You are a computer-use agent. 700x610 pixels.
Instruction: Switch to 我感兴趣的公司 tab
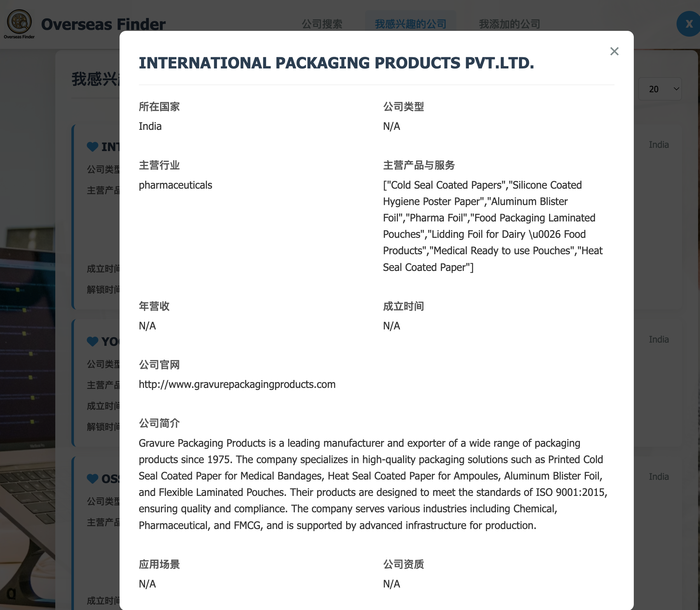pos(410,24)
